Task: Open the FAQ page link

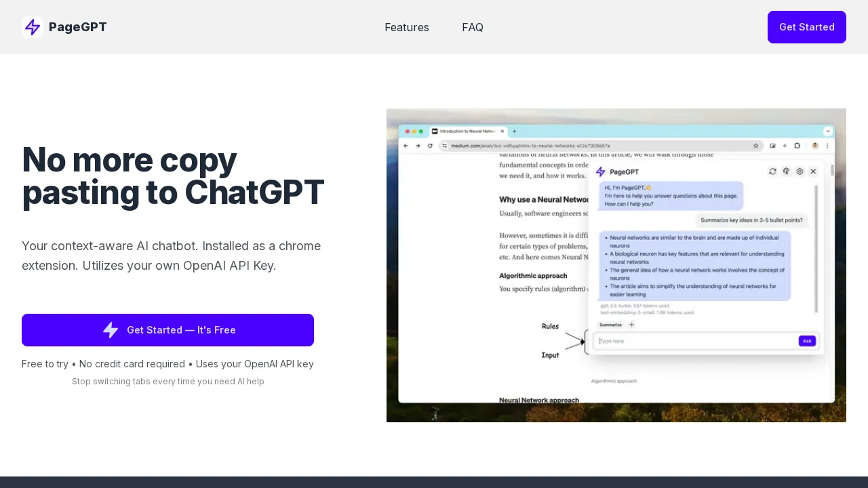Action: pyautogui.click(x=473, y=27)
